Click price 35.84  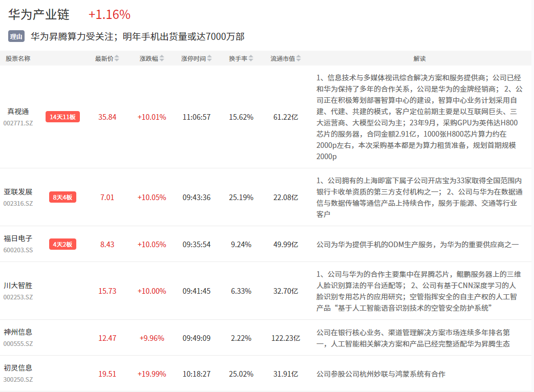click(108, 117)
